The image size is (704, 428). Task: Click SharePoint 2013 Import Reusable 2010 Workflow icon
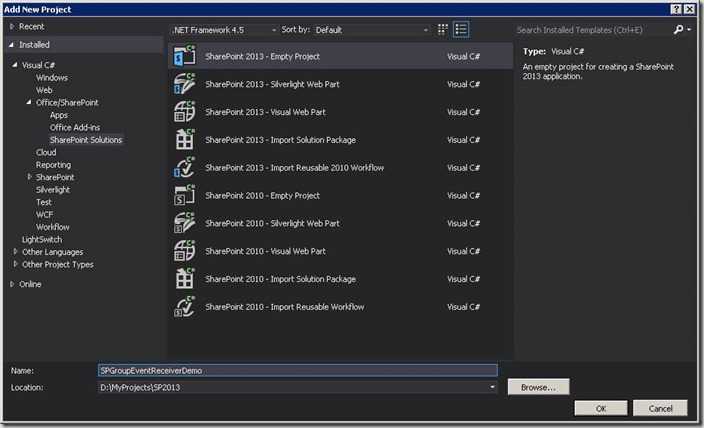pos(185,168)
